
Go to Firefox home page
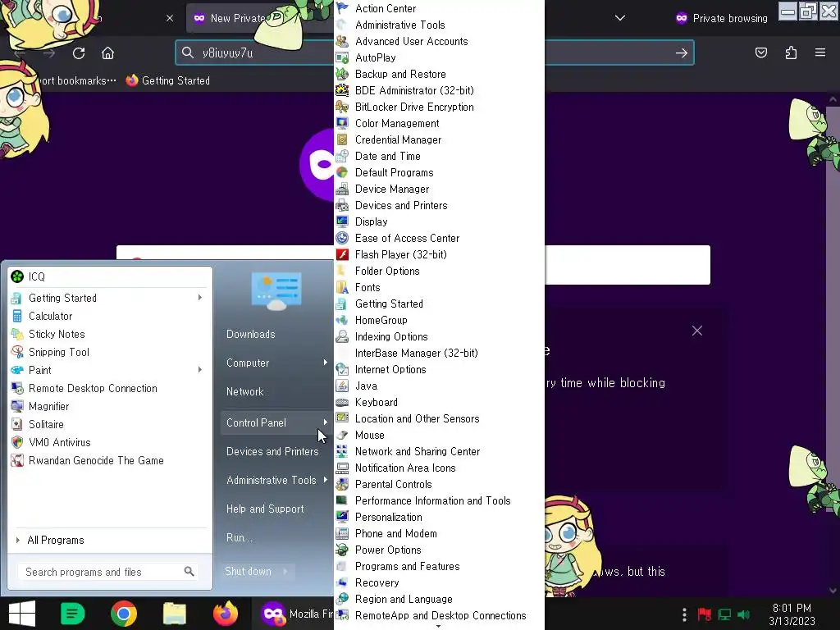107,53
